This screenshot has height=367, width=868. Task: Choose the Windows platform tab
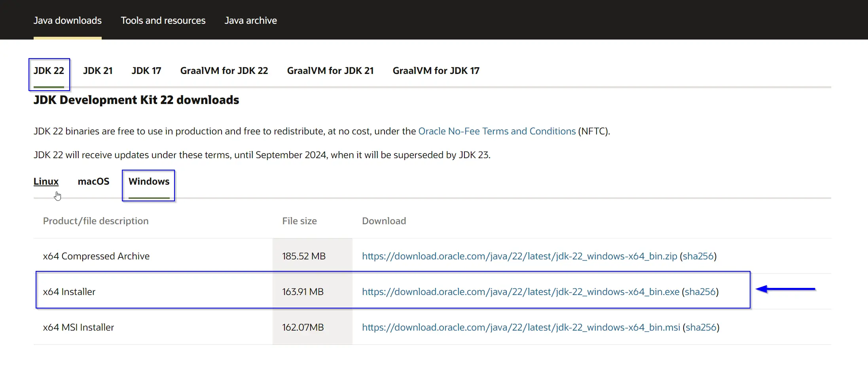click(x=149, y=182)
